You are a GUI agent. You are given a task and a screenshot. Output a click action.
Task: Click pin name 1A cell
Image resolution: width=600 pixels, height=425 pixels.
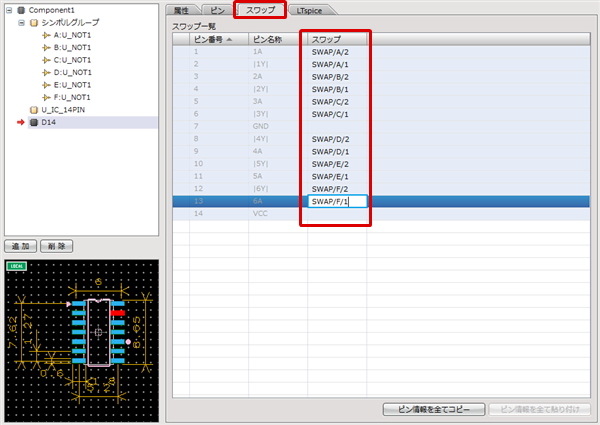tap(278, 52)
